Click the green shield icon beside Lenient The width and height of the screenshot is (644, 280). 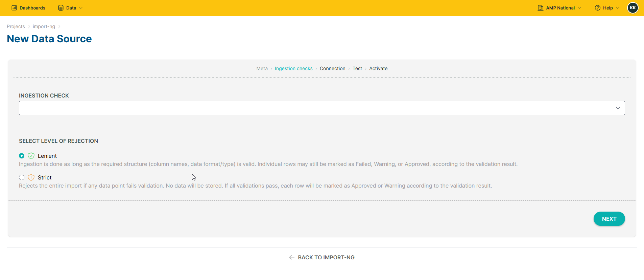point(31,156)
